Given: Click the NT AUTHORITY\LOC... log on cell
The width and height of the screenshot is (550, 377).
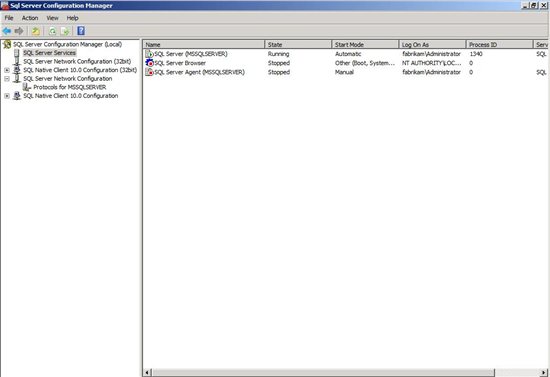Looking at the screenshot, I should coord(431,63).
